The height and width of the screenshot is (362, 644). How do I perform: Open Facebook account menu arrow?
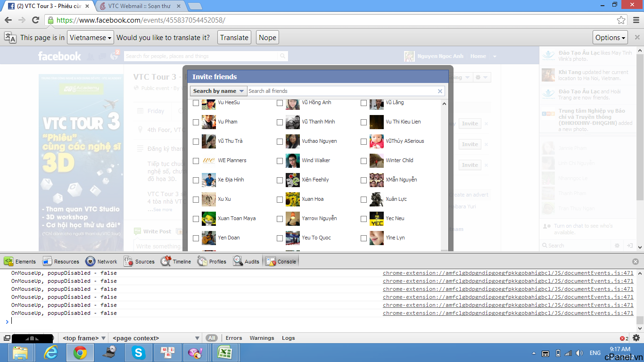pyautogui.click(x=495, y=56)
